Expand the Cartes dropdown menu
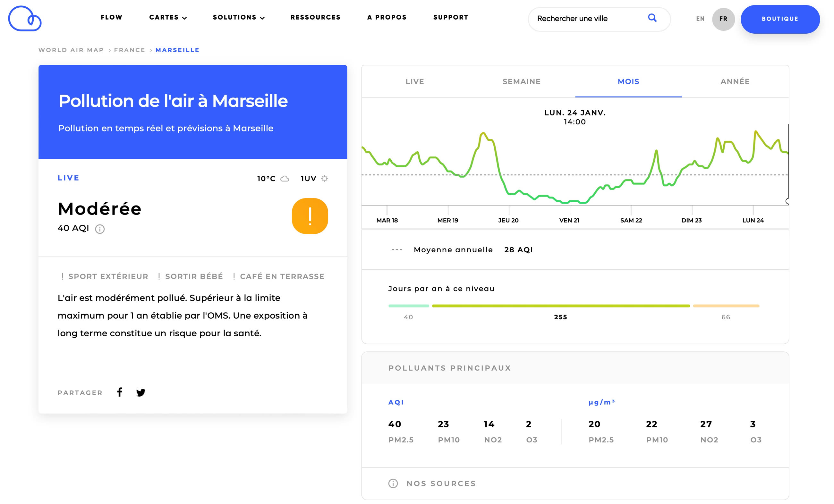834x504 pixels. click(168, 18)
